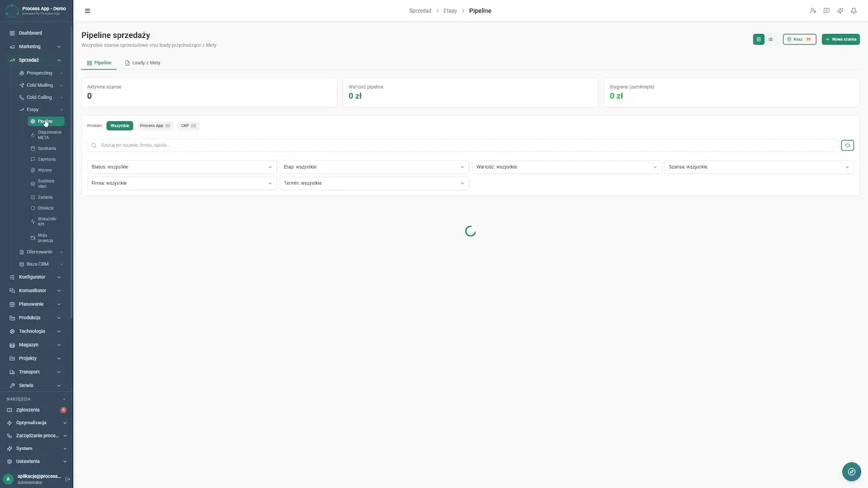Open Zgłoszenia with notification badge

click(x=36, y=410)
